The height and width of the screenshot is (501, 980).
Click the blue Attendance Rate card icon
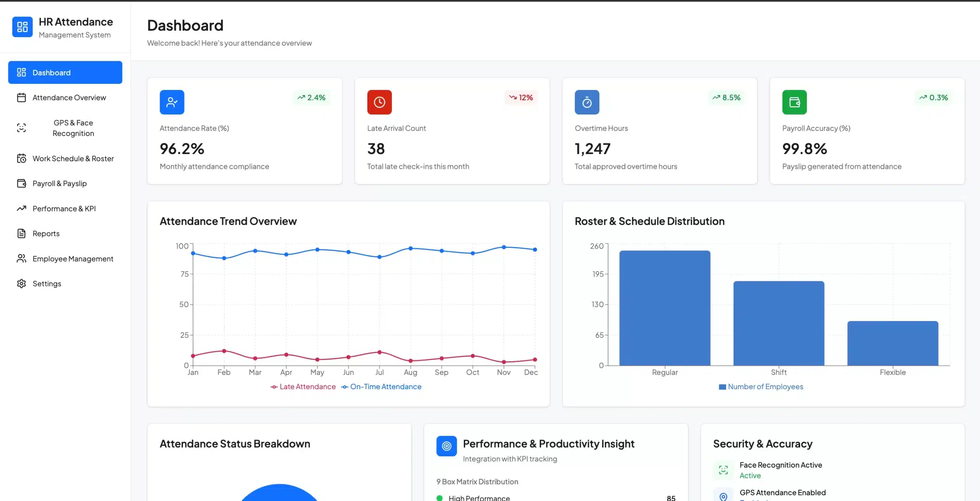pyautogui.click(x=172, y=102)
